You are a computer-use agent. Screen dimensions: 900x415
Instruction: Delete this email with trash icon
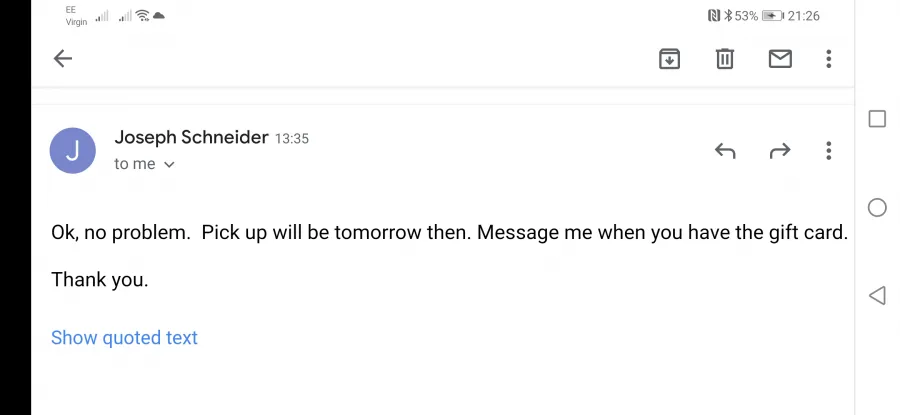[x=725, y=59]
